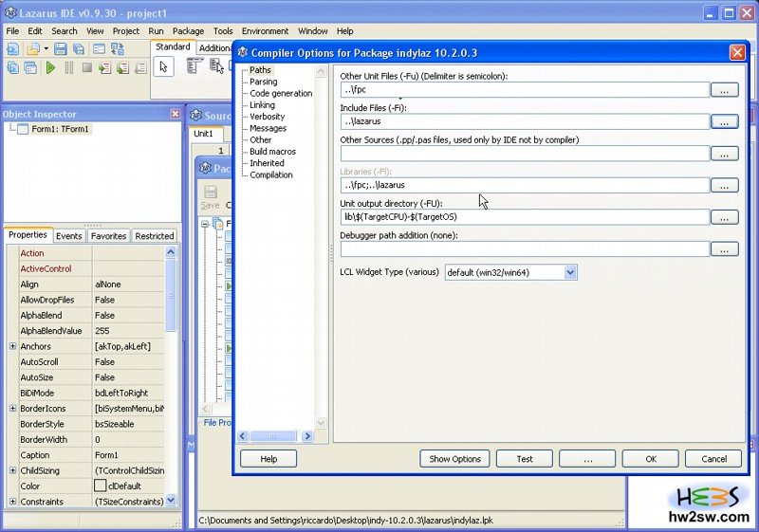The height and width of the screenshot is (532, 759).
Task: Switch to Events tab in Object Inspector
Action: point(68,236)
